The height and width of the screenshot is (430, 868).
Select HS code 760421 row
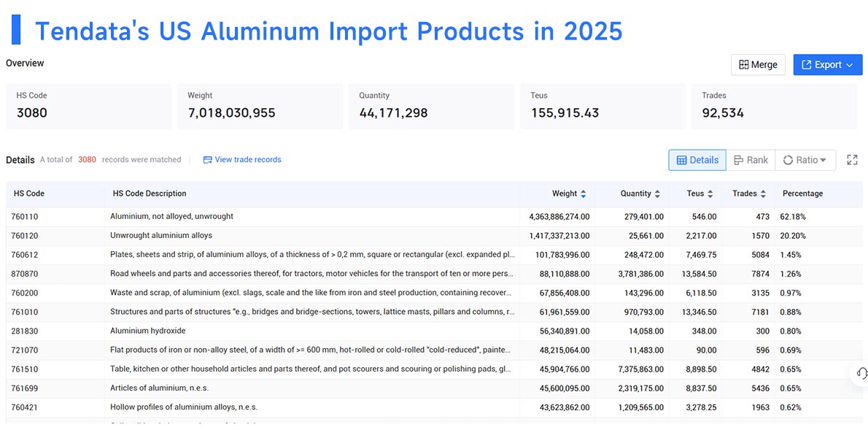tap(434, 407)
